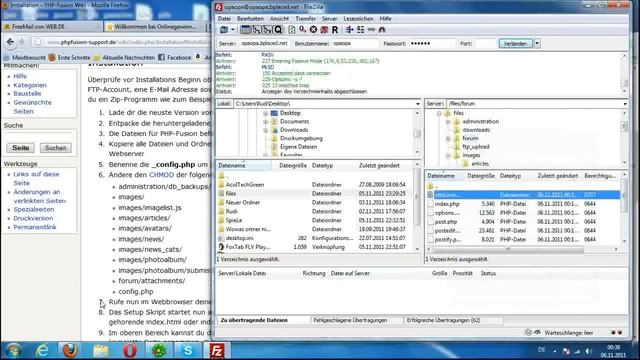Click the Server quickconnect input field
This screenshot has width=640, height=360.
click(264, 43)
